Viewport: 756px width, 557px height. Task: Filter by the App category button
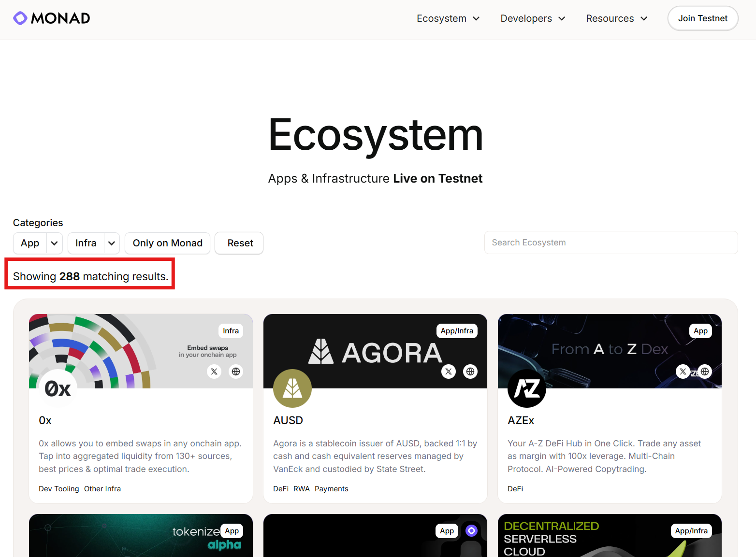click(x=30, y=243)
